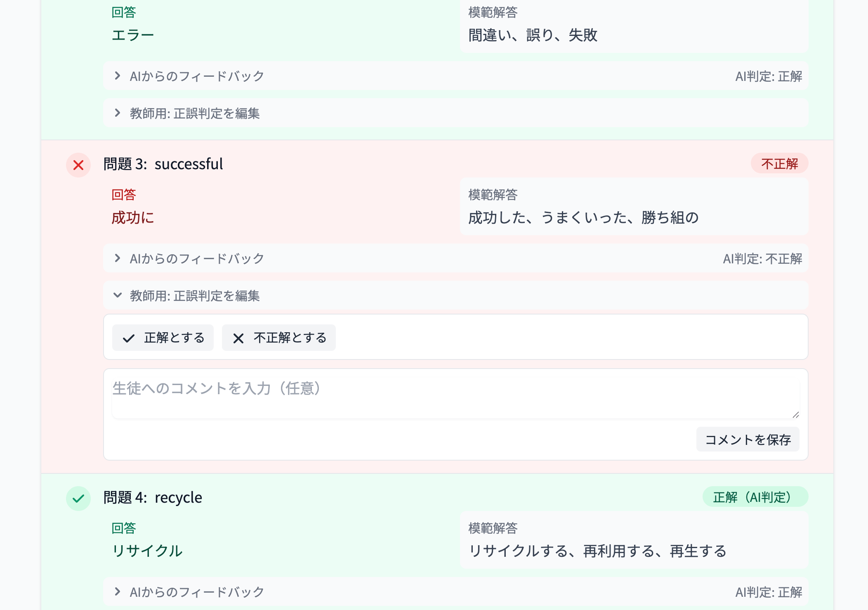
Task: Click model answer リサイクルする、再利用する、再生する
Action: [597, 551]
